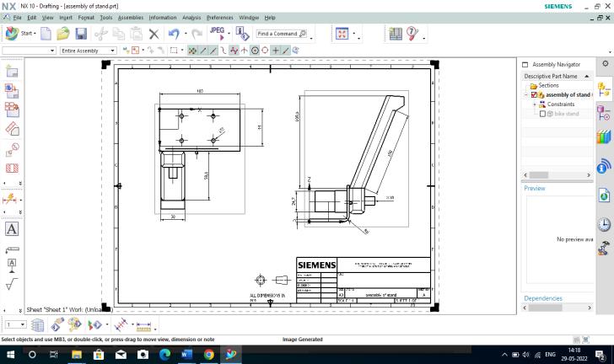This screenshot has height=364, width=614.
Task: Toggle the Enable Snap Point button
Action: (192, 51)
